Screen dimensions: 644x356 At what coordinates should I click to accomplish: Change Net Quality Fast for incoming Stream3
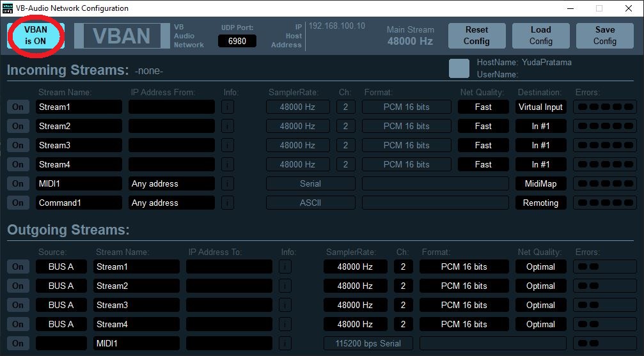(483, 145)
